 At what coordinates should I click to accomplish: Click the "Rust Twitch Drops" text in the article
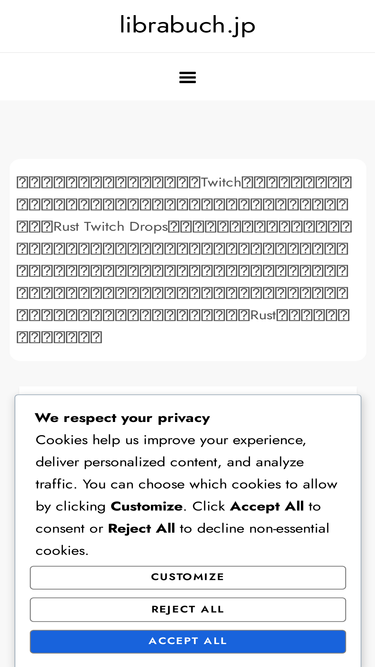pos(111,226)
